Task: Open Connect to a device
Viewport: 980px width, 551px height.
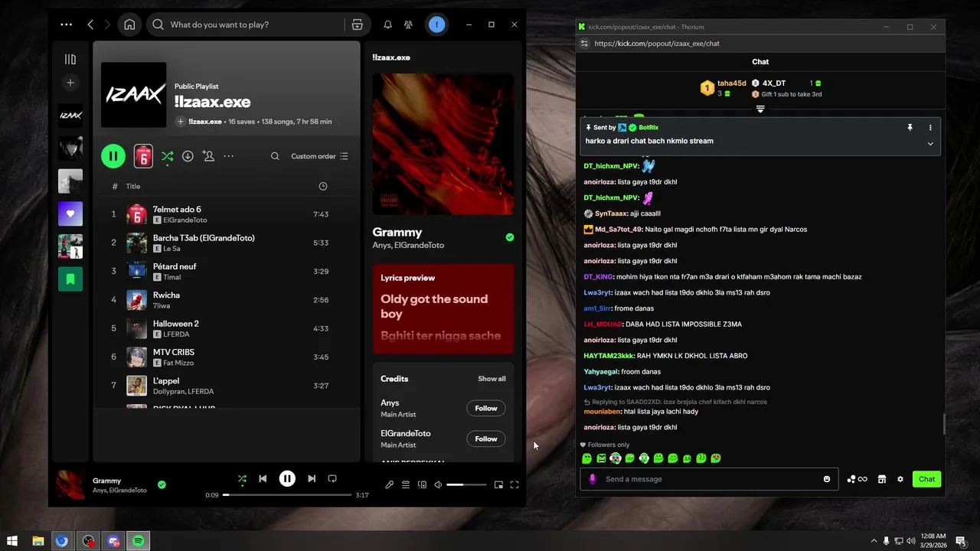Action: point(422,484)
